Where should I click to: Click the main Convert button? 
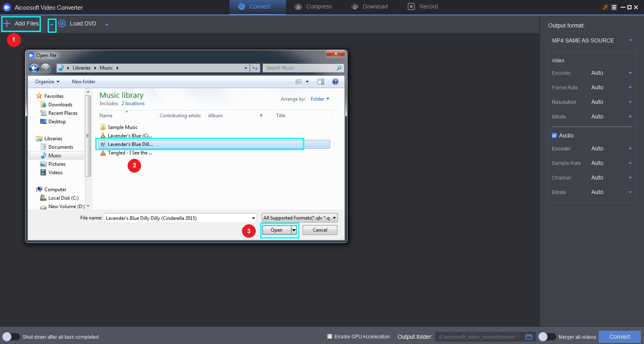pyautogui.click(x=619, y=337)
